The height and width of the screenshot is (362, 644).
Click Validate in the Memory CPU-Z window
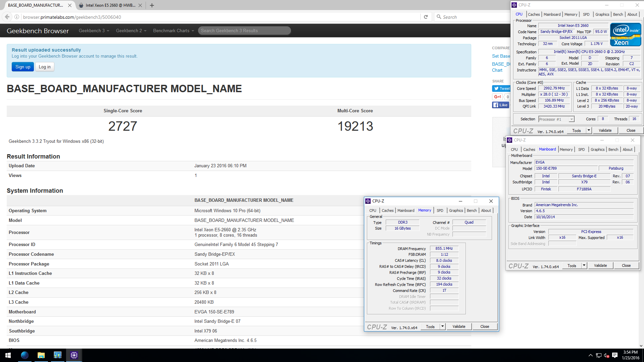(x=459, y=326)
